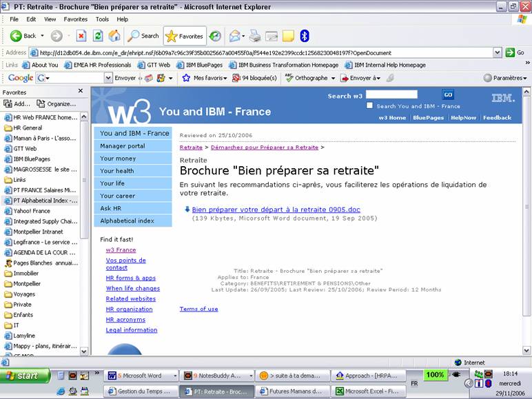Click the Back arrow icon
Viewport: 532px width, 399px height.
(x=16, y=36)
